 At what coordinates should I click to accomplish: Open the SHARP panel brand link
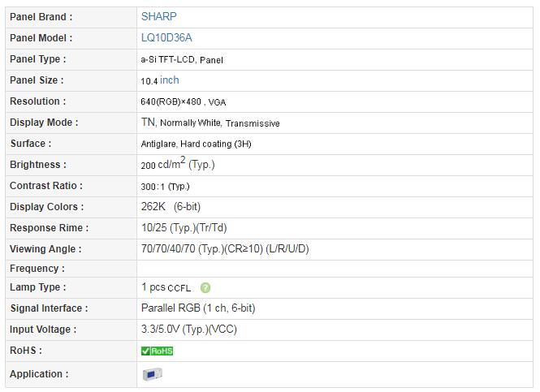[158, 16]
